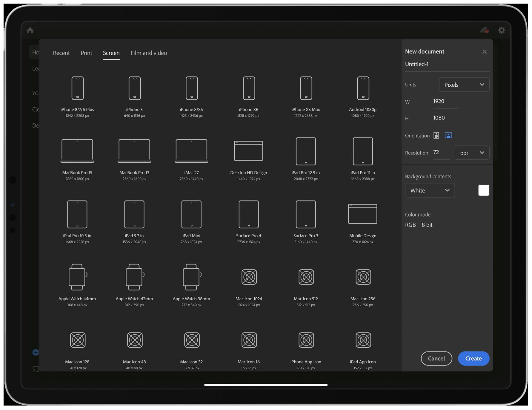Viewport: 532px width, 410px height.
Task: Select the iPhone XS Max preset
Action: (306, 97)
